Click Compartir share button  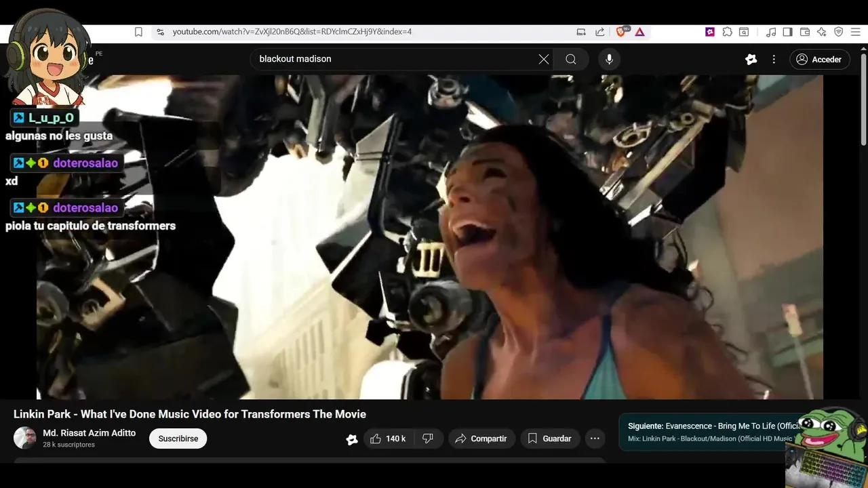point(481,439)
